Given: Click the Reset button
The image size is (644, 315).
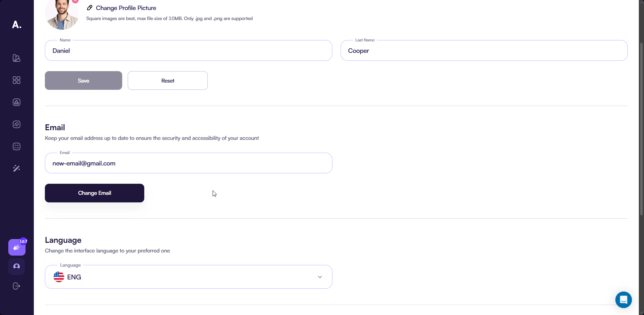Looking at the screenshot, I should pos(168,80).
